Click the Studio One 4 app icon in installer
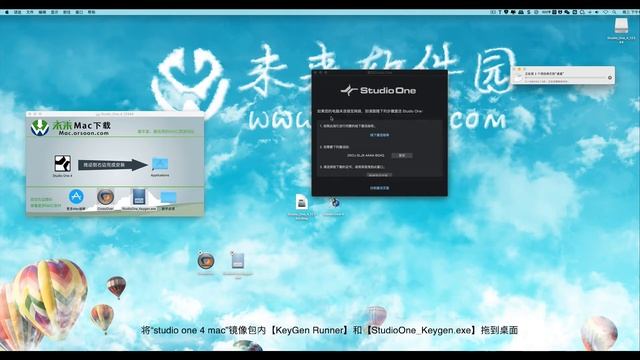Image resolution: width=640 pixels, height=360 pixels. pos(62,164)
